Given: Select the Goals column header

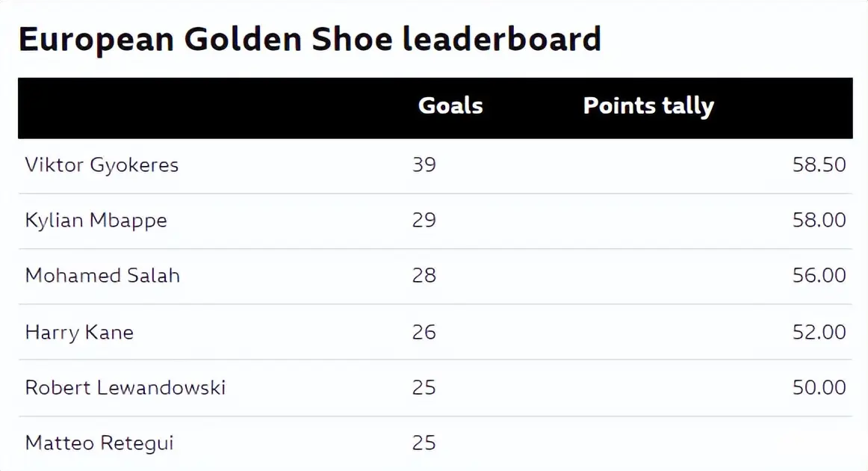Looking at the screenshot, I should click(450, 106).
